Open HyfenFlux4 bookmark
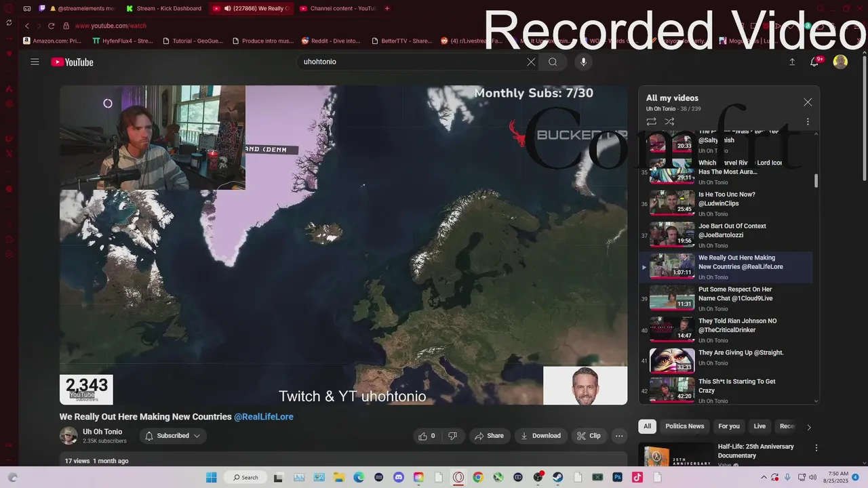 (x=123, y=41)
